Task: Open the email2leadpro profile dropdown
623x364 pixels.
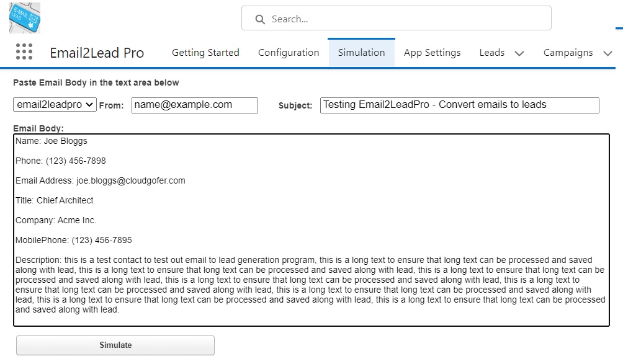Action: 55,105
